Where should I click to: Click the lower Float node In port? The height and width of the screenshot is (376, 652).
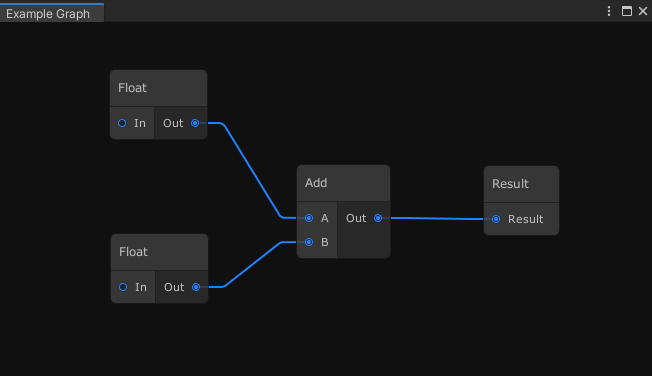[x=123, y=287]
